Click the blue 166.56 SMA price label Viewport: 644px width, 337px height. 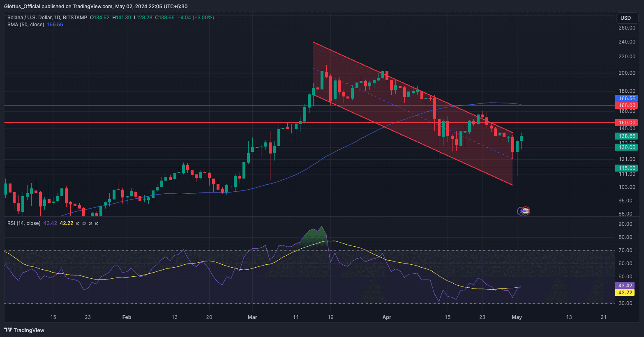(x=626, y=99)
